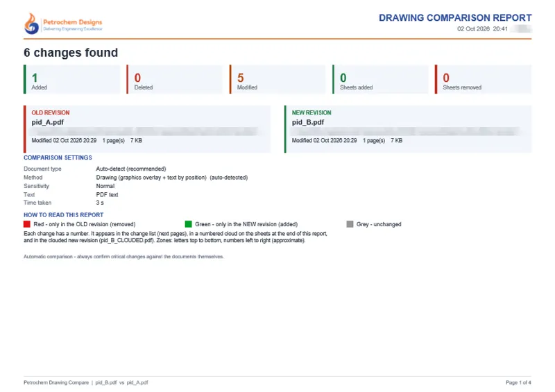The width and height of the screenshot is (555, 392).
Task: Click the '0 Sheets removed' summary card
Action: tap(483, 79)
